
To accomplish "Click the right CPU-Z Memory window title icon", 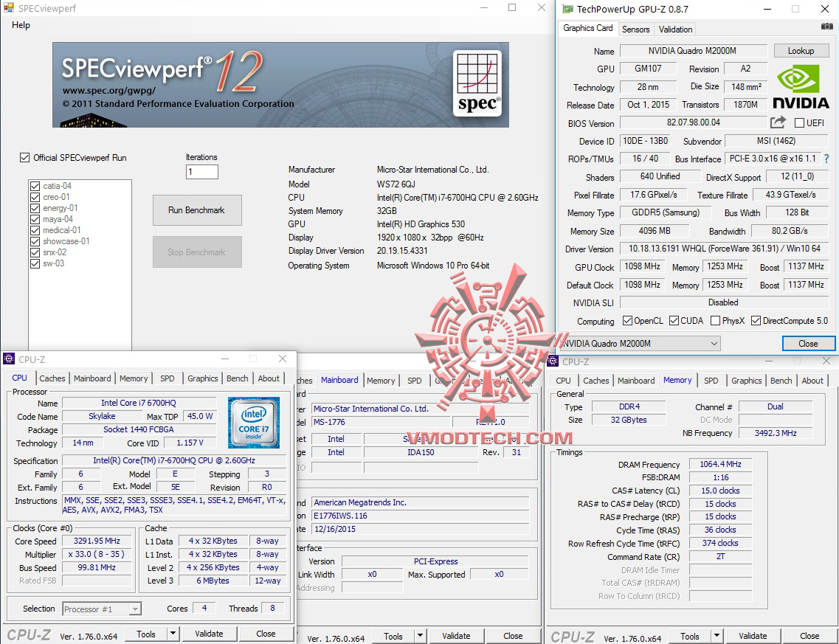I will (x=553, y=361).
